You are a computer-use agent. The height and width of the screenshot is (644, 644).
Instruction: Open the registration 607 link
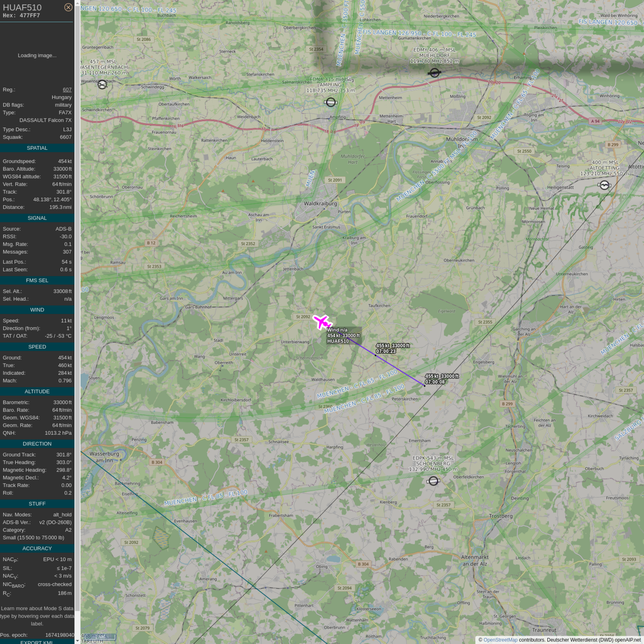(67, 89)
